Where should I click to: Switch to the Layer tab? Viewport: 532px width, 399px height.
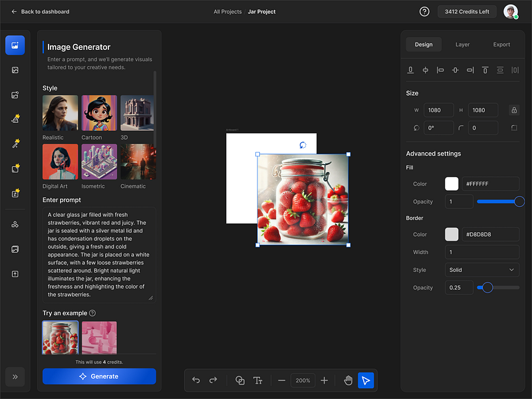point(462,45)
